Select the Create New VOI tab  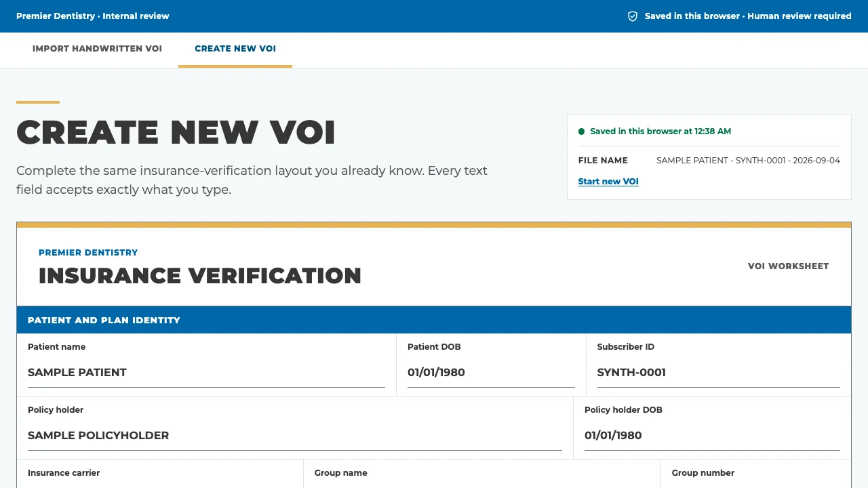[235, 49]
